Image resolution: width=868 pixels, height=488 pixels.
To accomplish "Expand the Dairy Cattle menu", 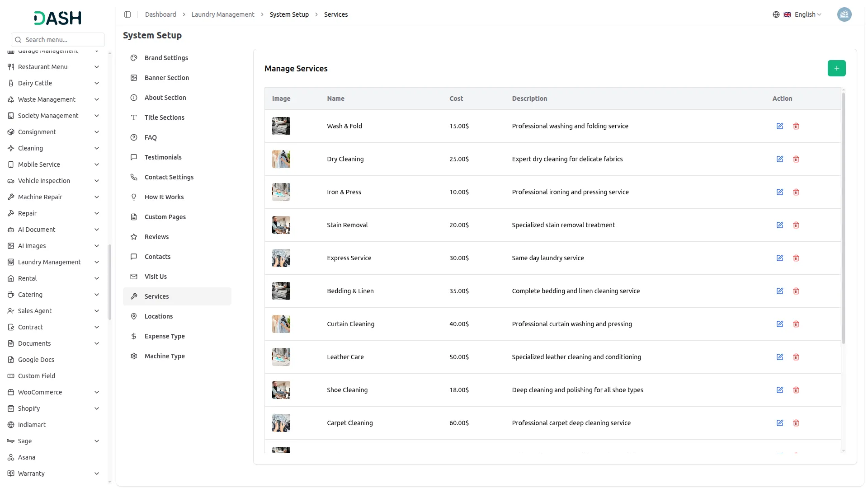I will 54,83.
